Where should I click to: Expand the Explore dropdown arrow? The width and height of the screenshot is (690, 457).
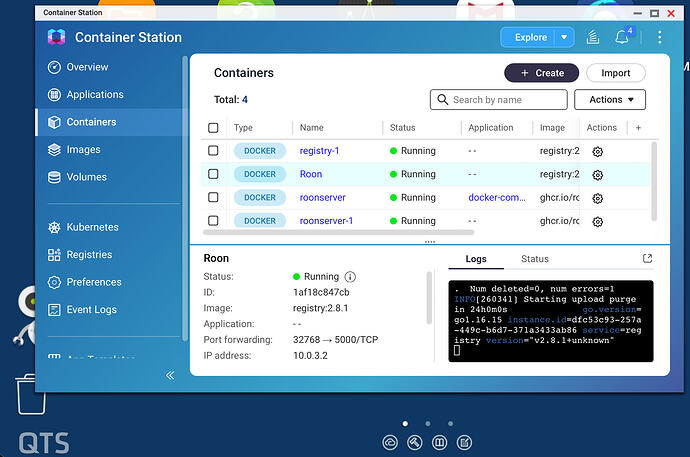(564, 37)
